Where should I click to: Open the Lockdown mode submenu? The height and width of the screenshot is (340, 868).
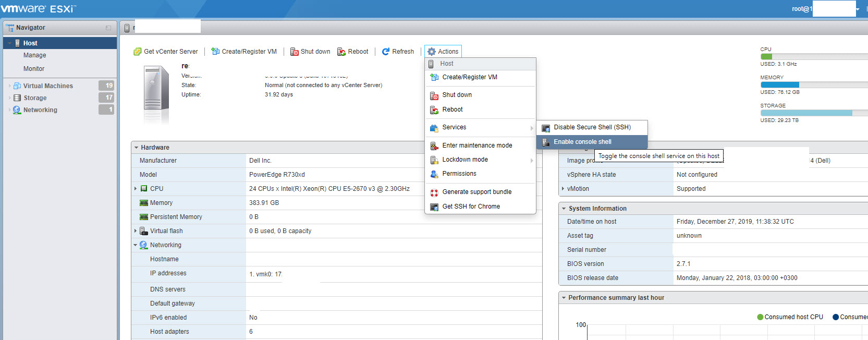[x=465, y=160]
